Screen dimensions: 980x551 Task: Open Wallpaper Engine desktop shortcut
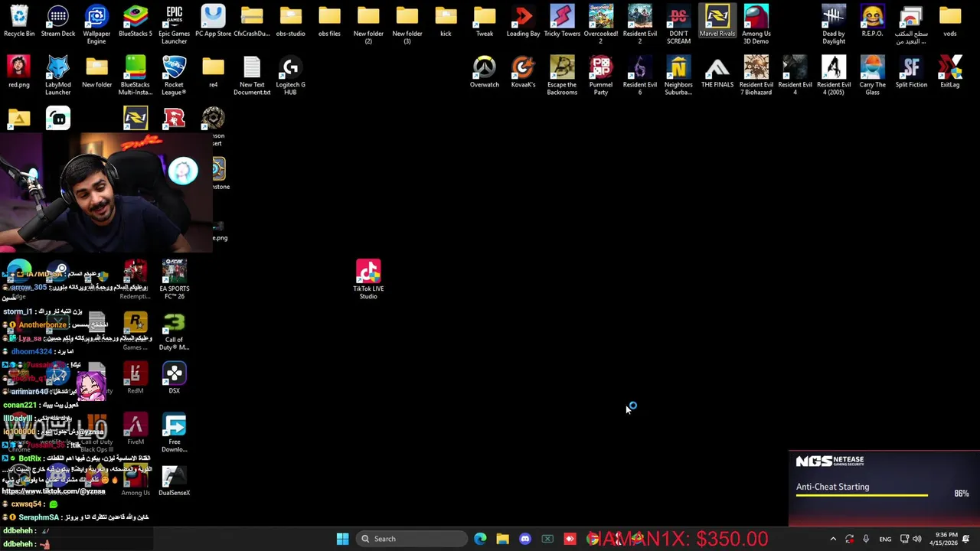[x=96, y=24]
